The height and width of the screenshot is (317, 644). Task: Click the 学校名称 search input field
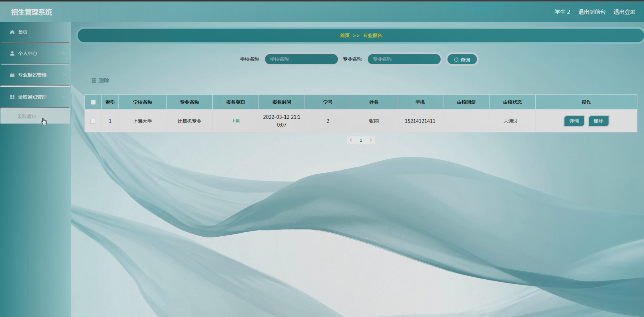[x=301, y=59]
